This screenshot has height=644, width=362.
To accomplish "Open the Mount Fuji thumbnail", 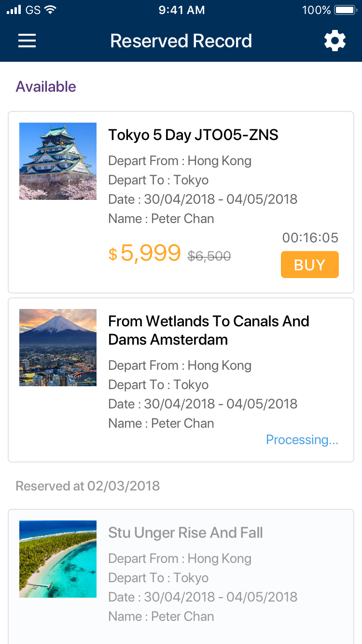I will pos(58,348).
